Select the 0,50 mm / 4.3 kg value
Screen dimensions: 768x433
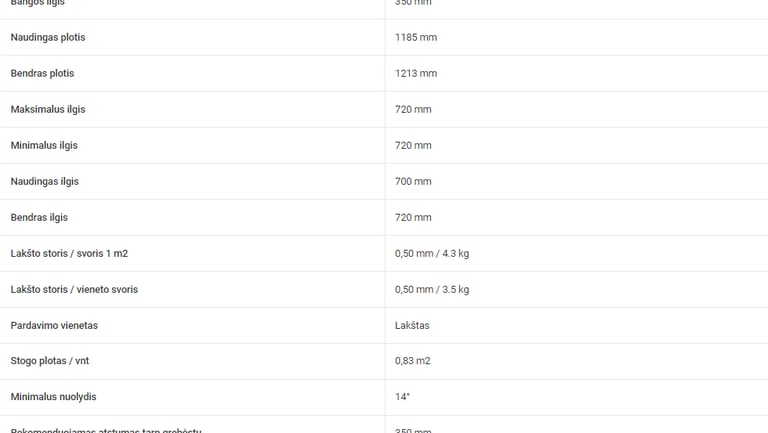(x=432, y=253)
